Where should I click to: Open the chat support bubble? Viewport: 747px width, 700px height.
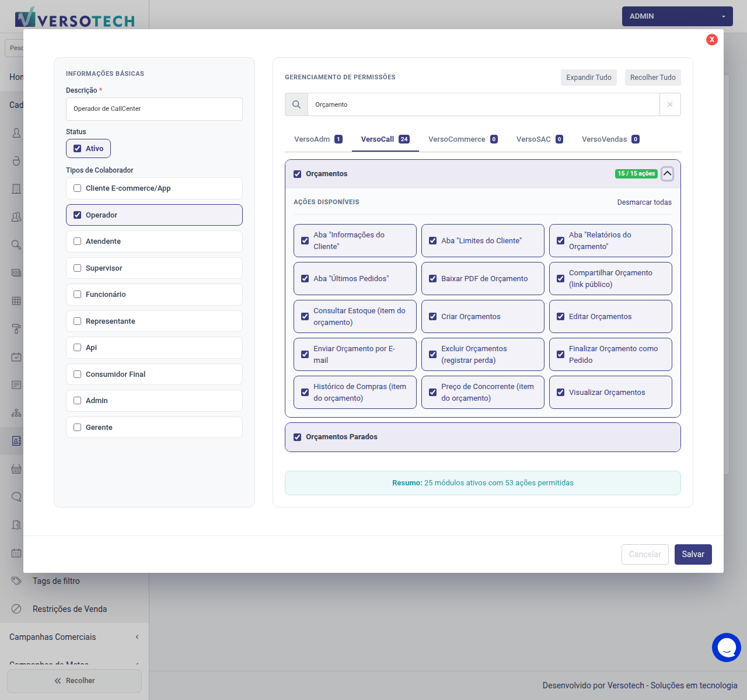727,647
